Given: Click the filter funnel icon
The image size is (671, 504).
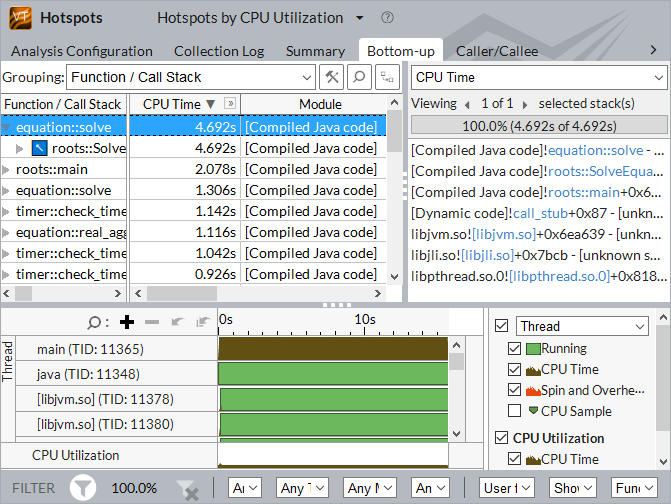Looking at the screenshot, I should [x=83, y=488].
